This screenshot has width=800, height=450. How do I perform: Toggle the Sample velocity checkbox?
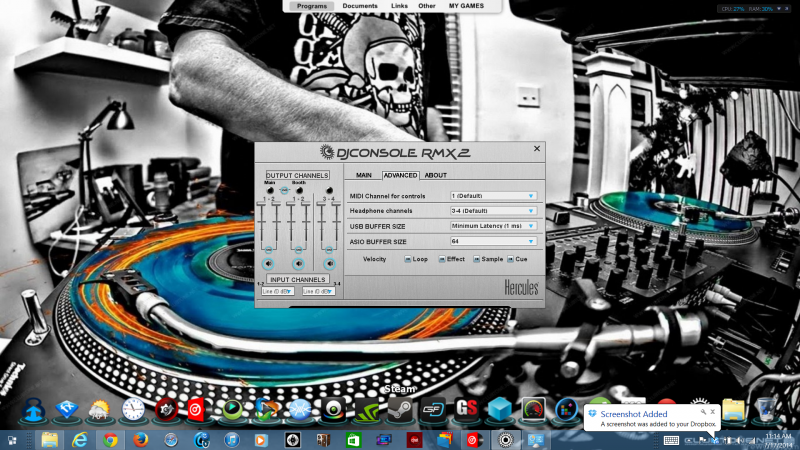tap(476, 259)
